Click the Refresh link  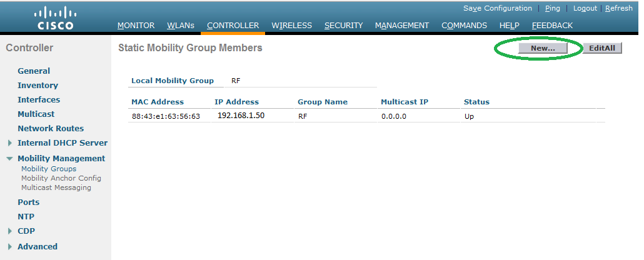619,8
